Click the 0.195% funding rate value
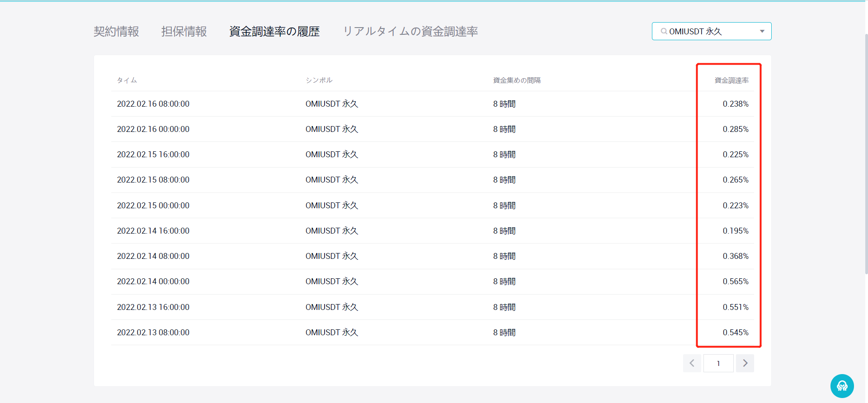This screenshot has height=403, width=868. (736, 231)
